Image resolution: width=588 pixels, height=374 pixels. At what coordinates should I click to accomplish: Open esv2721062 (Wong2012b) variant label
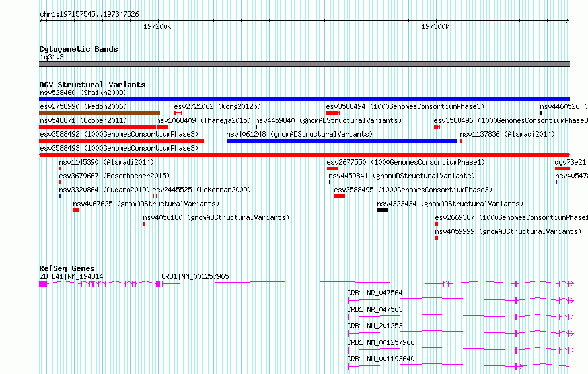pos(217,106)
